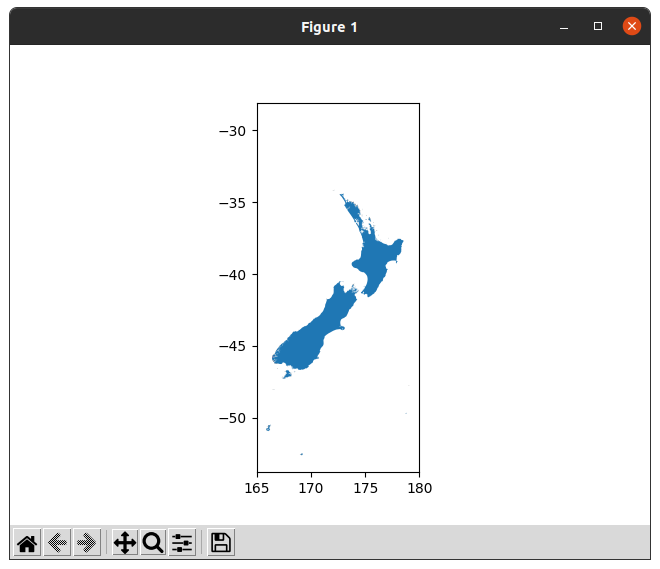The image size is (660, 569).
Task: Open Configure subplots sliders icon
Action: point(182,542)
